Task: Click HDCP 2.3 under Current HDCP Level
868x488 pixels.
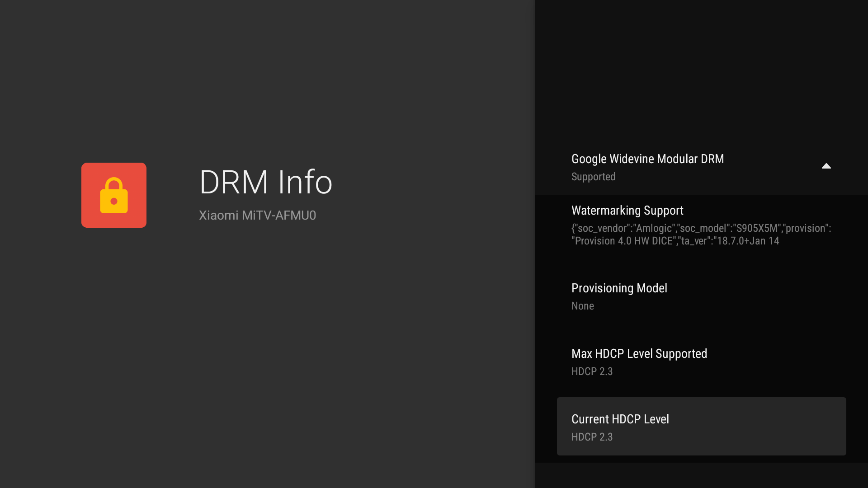Action: [592, 437]
